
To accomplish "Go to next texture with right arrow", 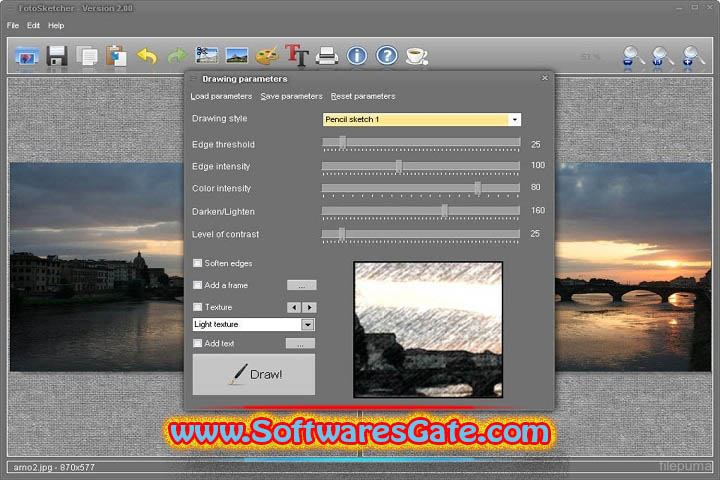I will 309,307.
